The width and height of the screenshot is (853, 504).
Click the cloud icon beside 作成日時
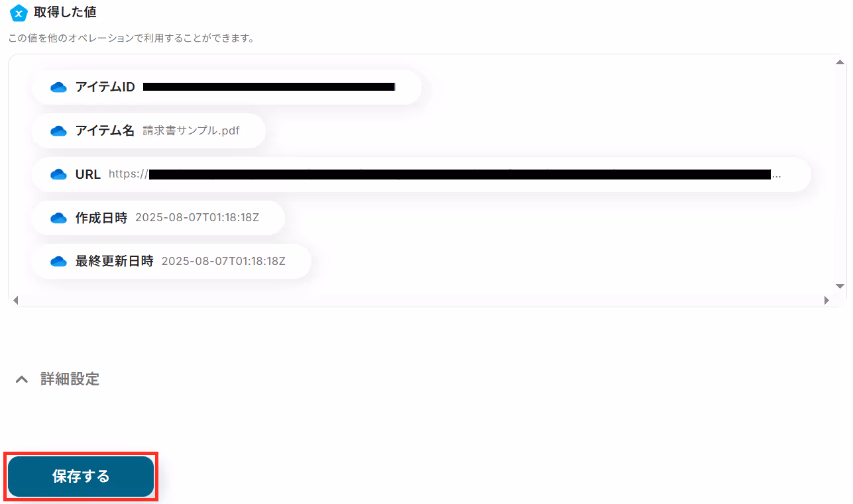[x=59, y=219]
